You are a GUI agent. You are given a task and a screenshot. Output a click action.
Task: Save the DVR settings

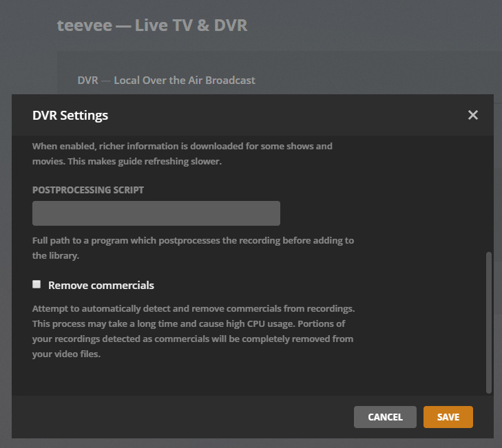[448, 417]
